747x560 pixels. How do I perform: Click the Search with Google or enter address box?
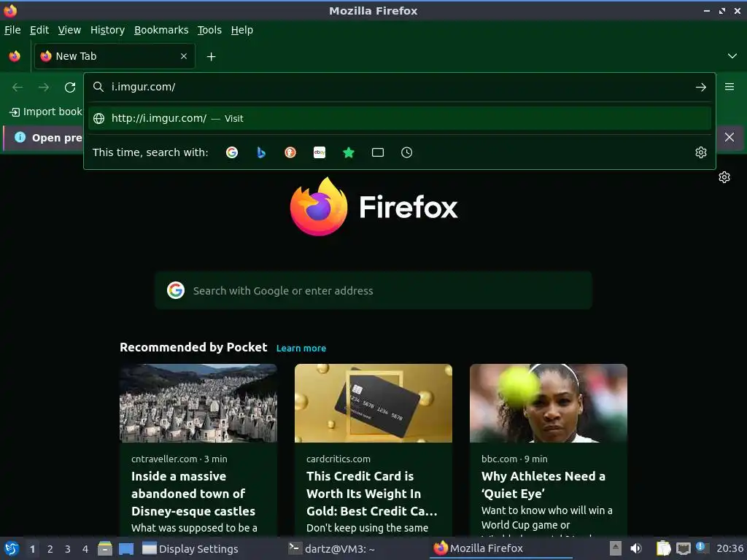tap(373, 290)
